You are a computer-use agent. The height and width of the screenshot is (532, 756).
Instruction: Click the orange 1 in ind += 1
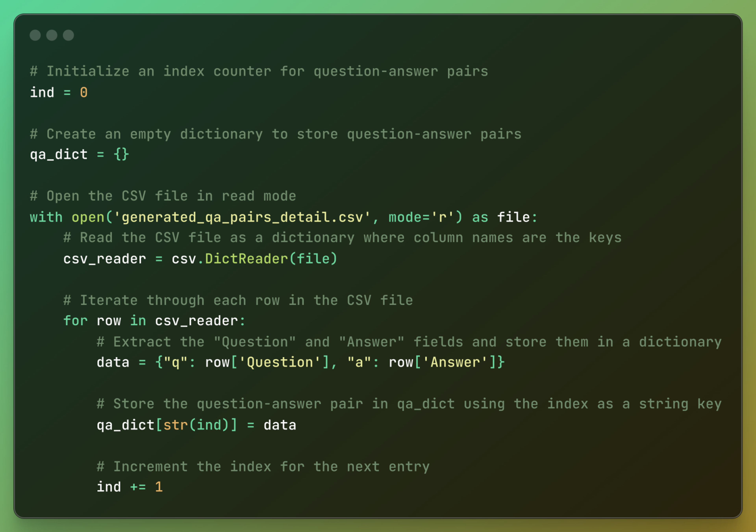[159, 487]
